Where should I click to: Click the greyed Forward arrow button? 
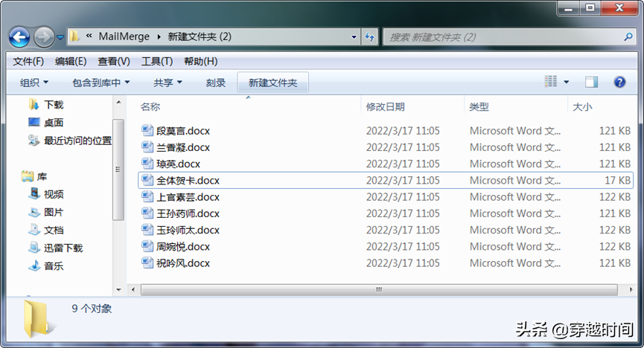pyautogui.click(x=43, y=37)
